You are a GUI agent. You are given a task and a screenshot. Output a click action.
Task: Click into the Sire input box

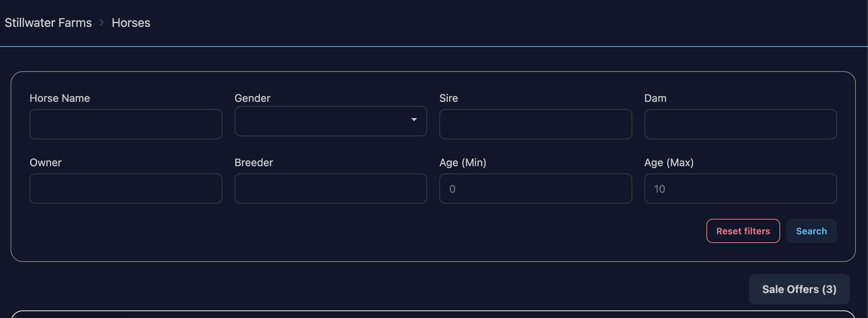(x=535, y=124)
